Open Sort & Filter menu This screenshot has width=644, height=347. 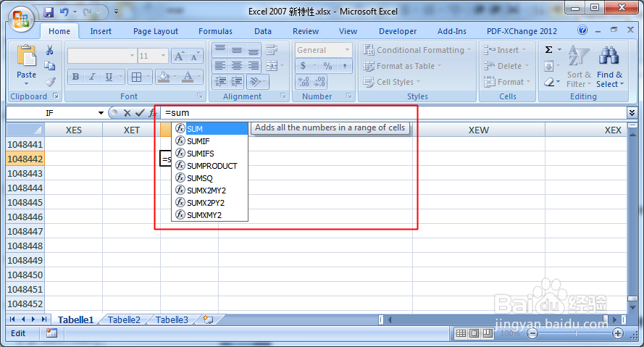click(578, 67)
